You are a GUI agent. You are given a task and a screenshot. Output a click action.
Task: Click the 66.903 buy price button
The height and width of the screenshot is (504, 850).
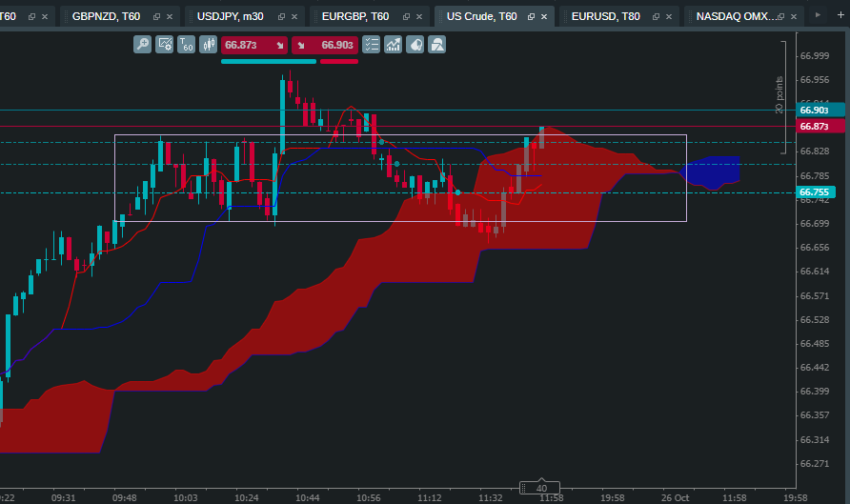325,45
